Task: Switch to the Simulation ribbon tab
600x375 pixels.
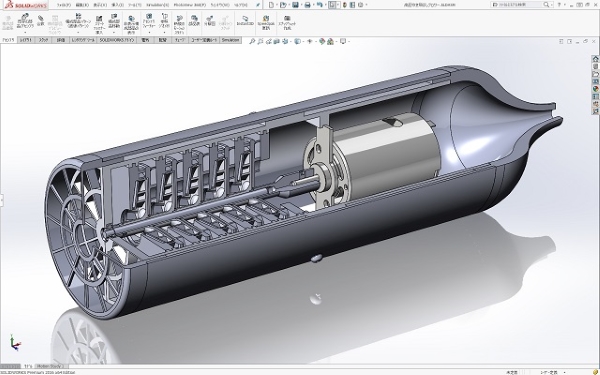Action: (x=230, y=40)
